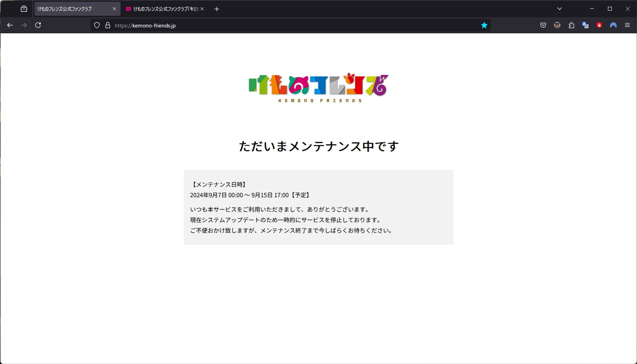Image resolution: width=637 pixels, height=364 pixels.
Task: Click the 2024年9月7日 00:00 schedule line
Action: (250, 195)
